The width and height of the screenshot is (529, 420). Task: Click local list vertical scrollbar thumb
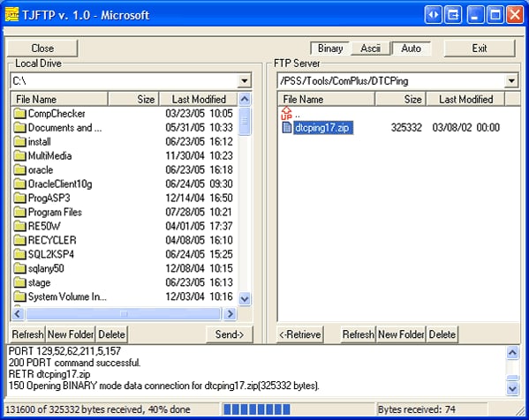[245, 121]
